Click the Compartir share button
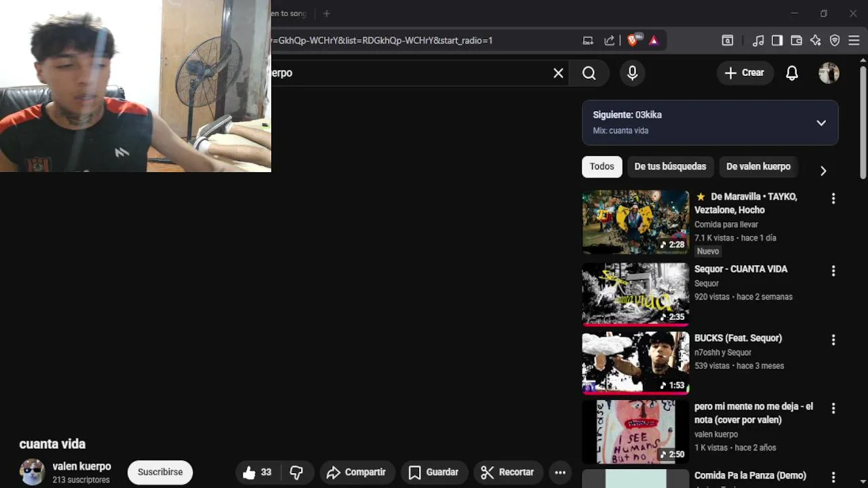 [356, 472]
